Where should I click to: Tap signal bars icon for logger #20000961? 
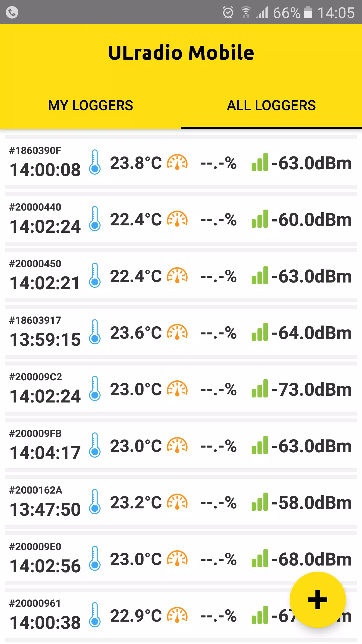click(260, 615)
